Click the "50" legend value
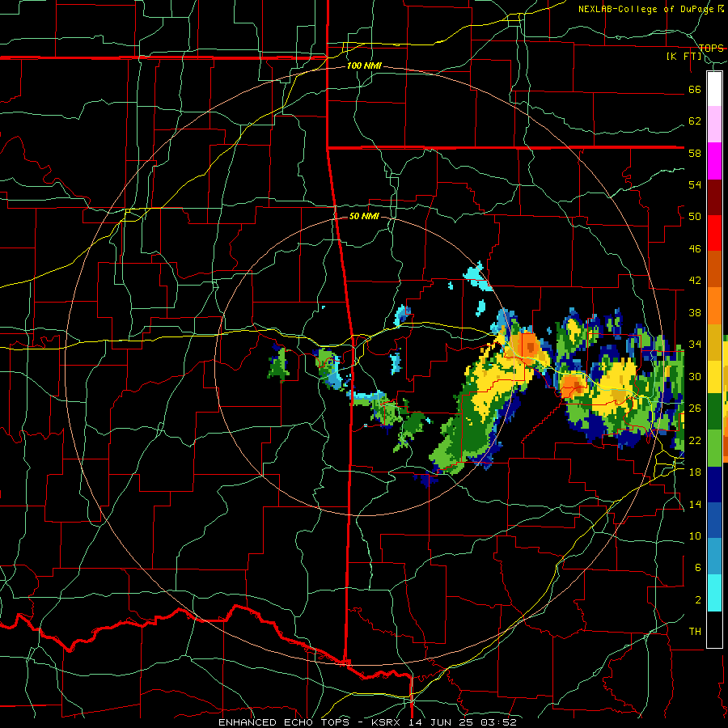 pyautogui.click(x=695, y=217)
